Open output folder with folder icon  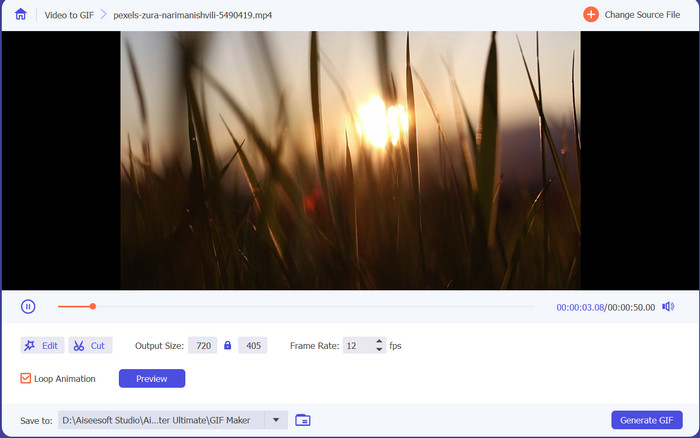pyautogui.click(x=303, y=420)
